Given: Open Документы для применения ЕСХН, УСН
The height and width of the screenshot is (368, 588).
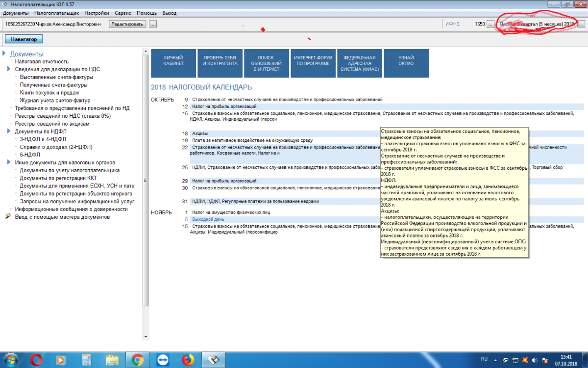Looking at the screenshot, I should tap(77, 185).
